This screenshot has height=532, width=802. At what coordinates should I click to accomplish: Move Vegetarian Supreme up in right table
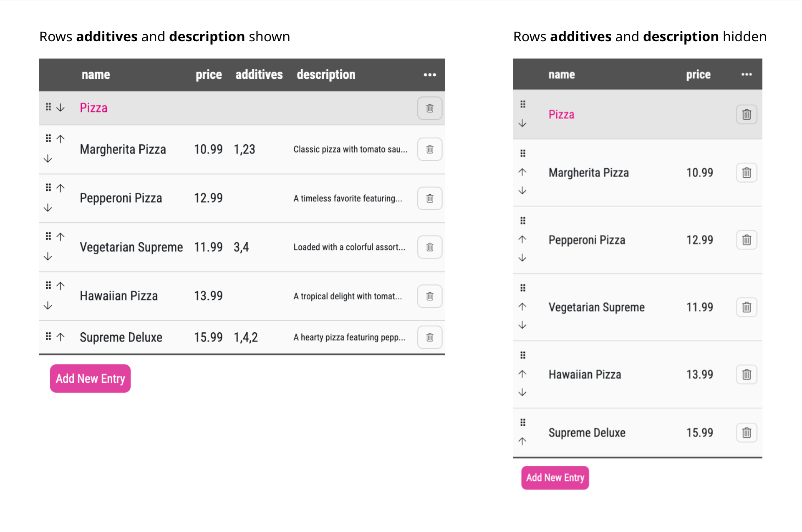coord(522,306)
